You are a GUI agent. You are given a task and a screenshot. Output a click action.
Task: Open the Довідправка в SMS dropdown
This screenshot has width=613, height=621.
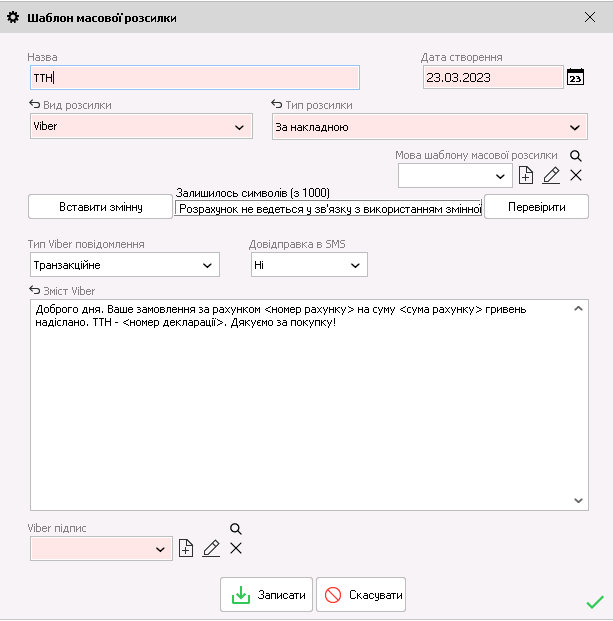(309, 265)
